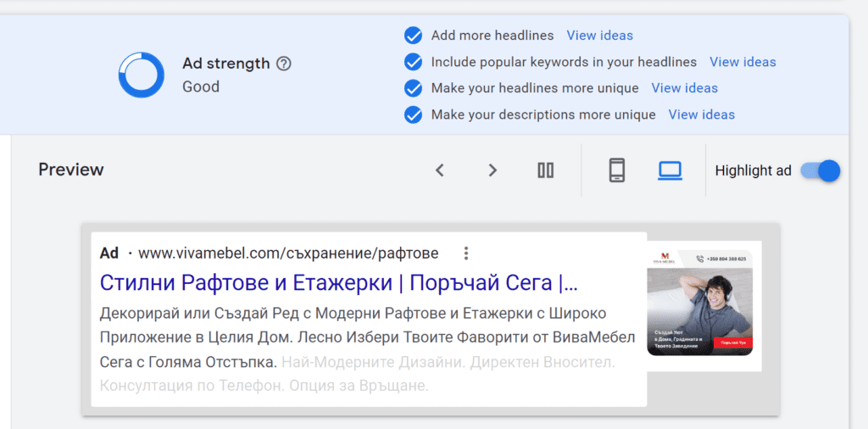Image resolution: width=868 pixels, height=429 pixels.
Task: Click checkmark beside Include popular keywords
Action: point(413,62)
